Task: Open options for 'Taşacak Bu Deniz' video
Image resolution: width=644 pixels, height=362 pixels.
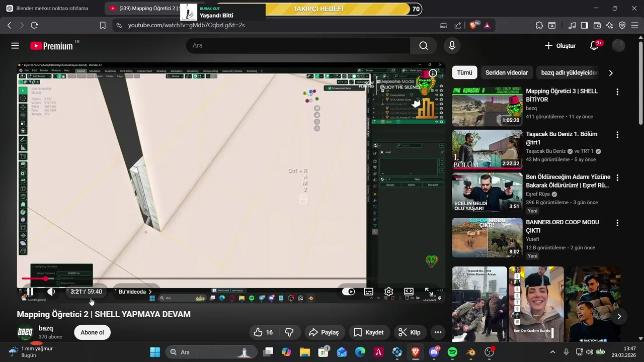Action: pyautogui.click(x=617, y=135)
